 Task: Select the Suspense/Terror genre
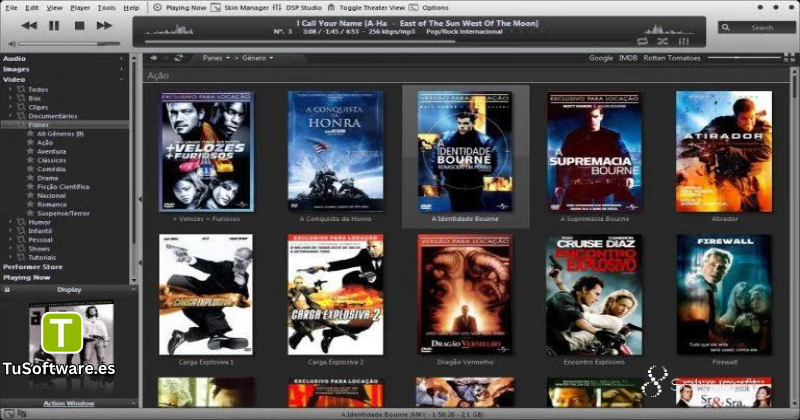click(x=63, y=213)
